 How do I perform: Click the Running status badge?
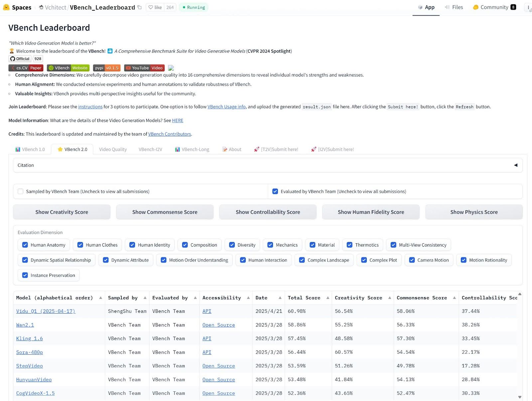click(x=194, y=7)
